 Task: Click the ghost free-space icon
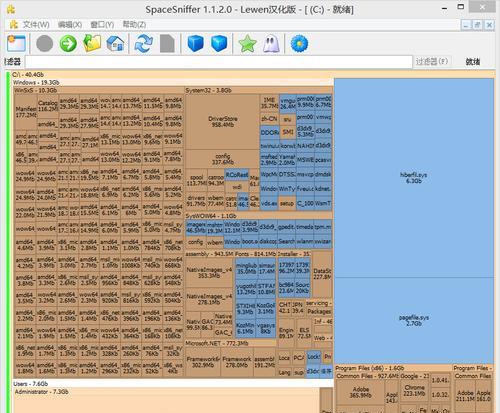click(x=271, y=44)
